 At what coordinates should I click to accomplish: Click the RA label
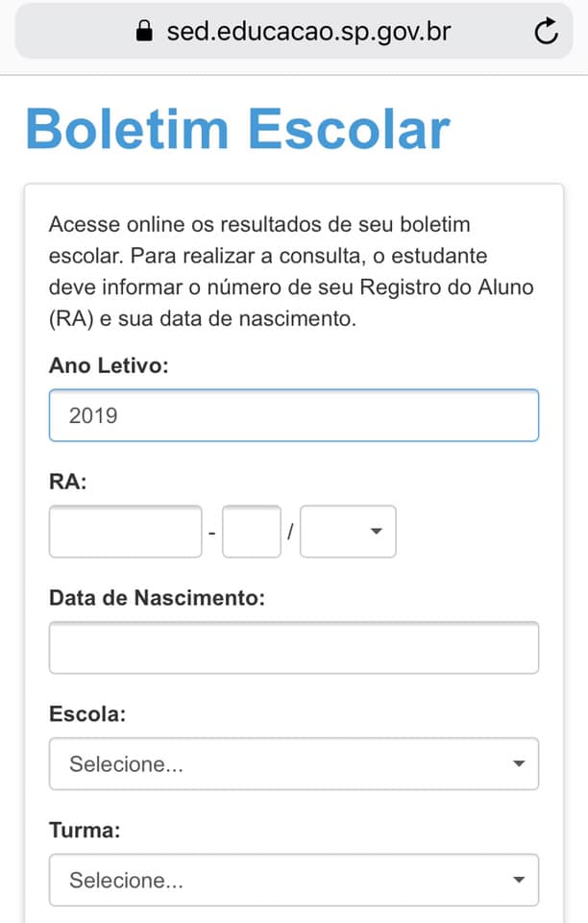click(68, 482)
